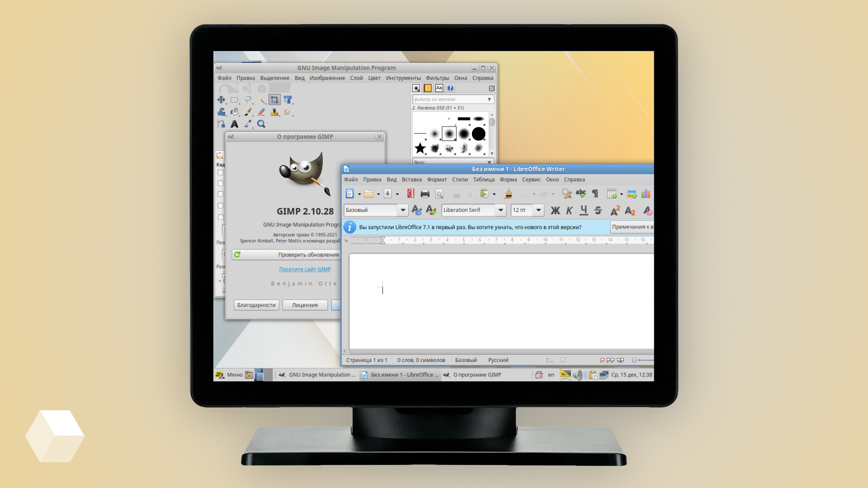Click the 'Благодарности' button
This screenshot has height=488, width=868.
pos(256,305)
